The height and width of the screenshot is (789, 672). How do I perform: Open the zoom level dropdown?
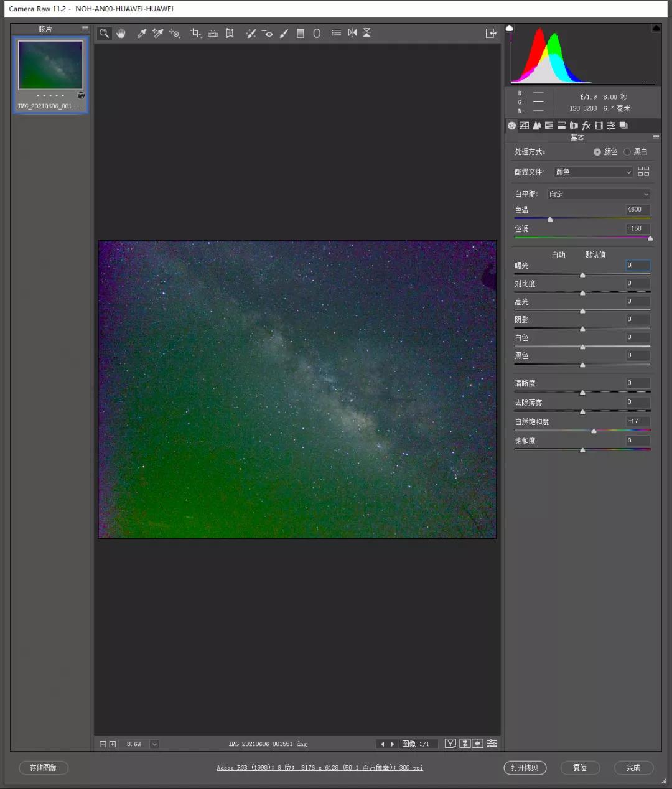click(154, 744)
